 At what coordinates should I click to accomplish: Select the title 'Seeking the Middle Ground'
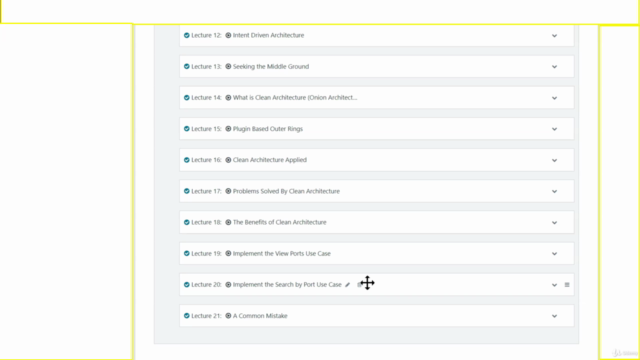pos(271,67)
